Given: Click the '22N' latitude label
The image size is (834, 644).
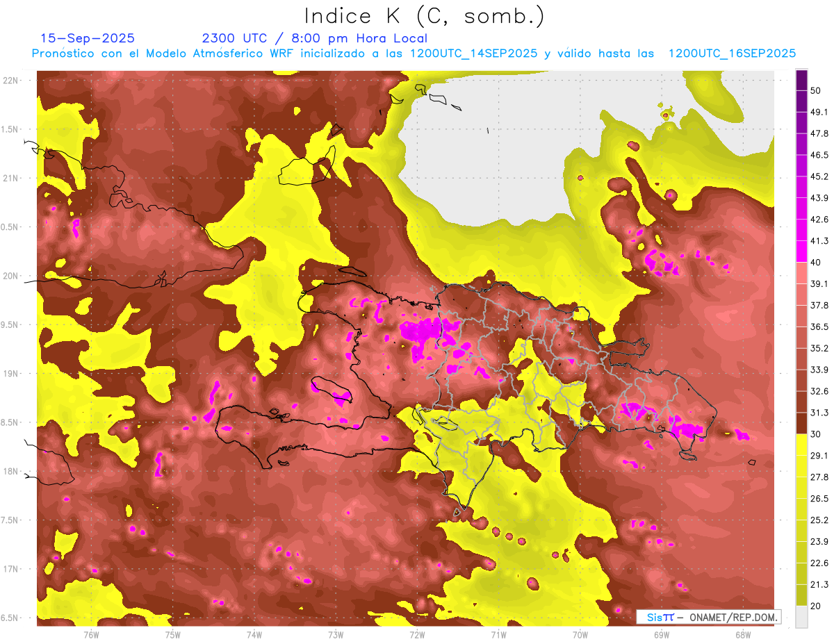Looking at the screenshot, I should pyautogui.click(x=10, y=81).
